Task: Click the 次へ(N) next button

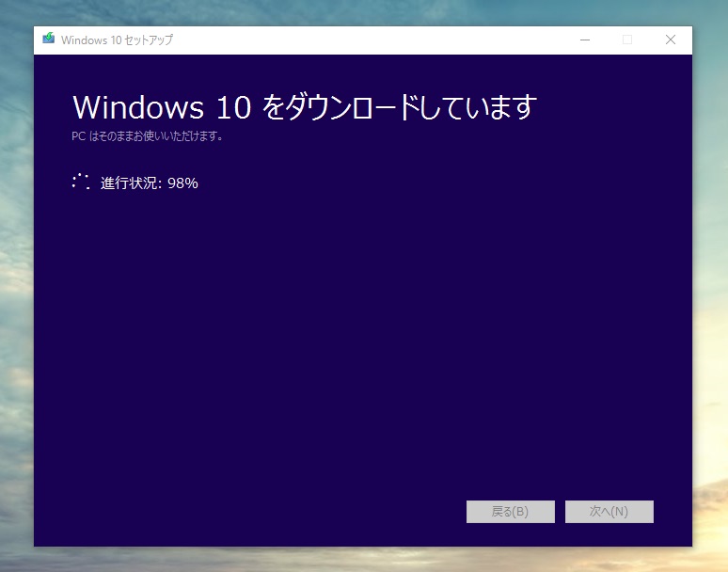Action: [609, 512]
